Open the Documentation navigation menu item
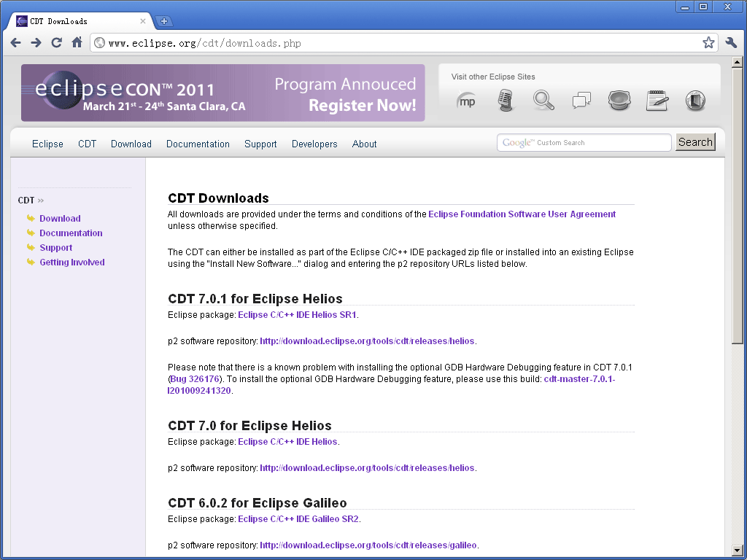 pyautogui.click(x=198, y=144)
